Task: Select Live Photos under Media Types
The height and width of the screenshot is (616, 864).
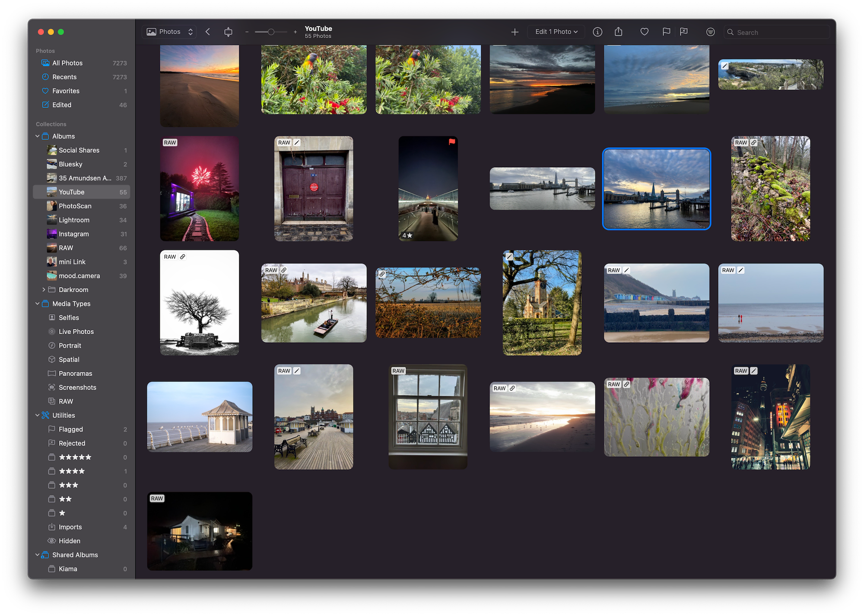Action: (x=76, y=331)
